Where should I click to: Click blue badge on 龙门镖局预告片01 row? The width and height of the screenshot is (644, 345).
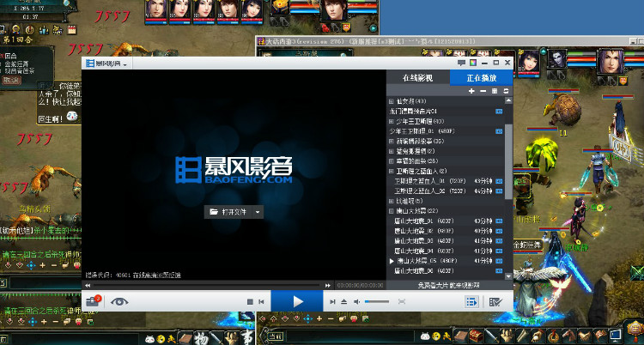pyautogui.click(x=499, y=112)
